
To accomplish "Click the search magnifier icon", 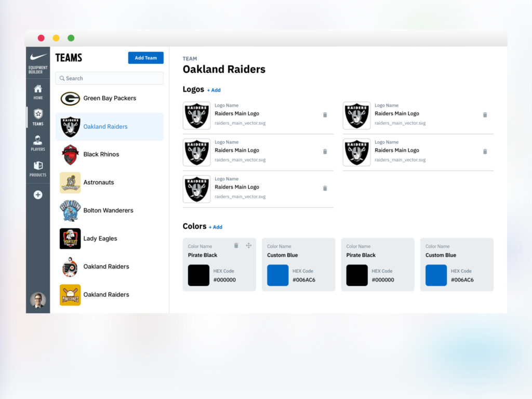I will click(62, 78).
